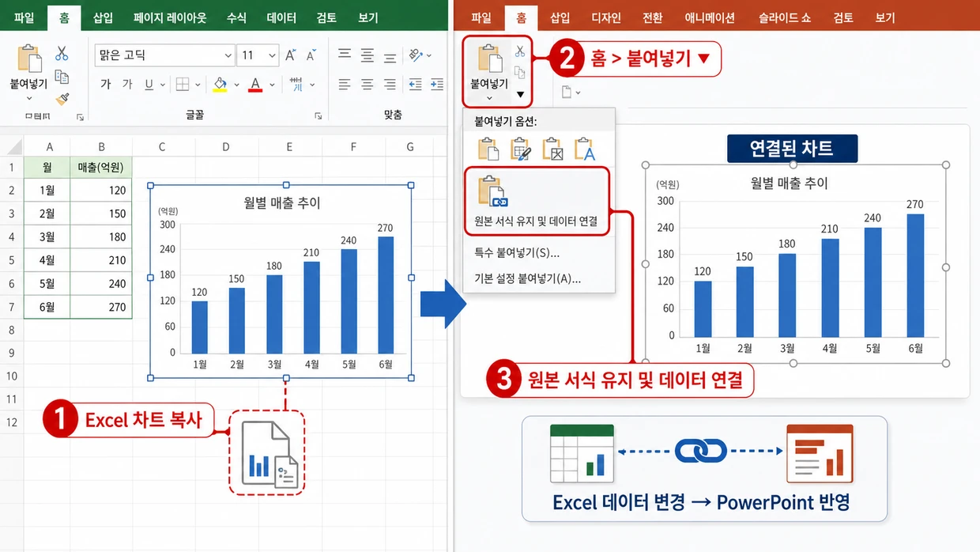Screen dimensions: 980x552
Task: Open the clipboard group dialog launcher in Excel
Action: (80, 117)
